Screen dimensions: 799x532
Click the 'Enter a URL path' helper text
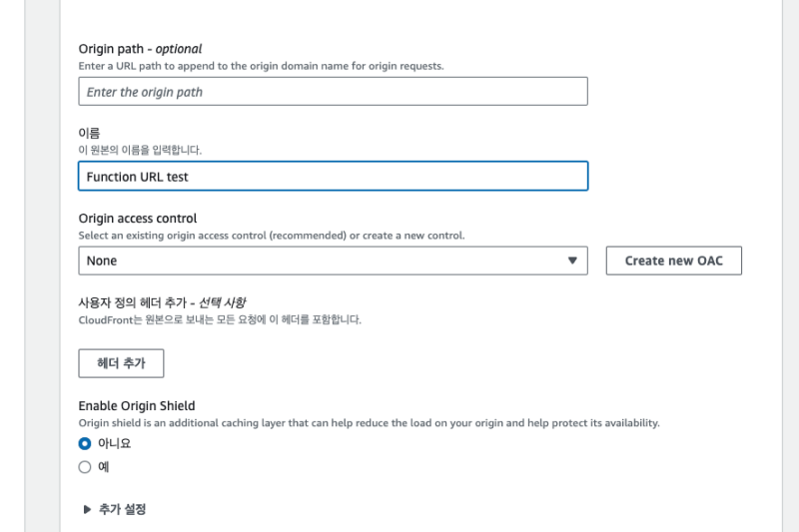tap(261, 66)
